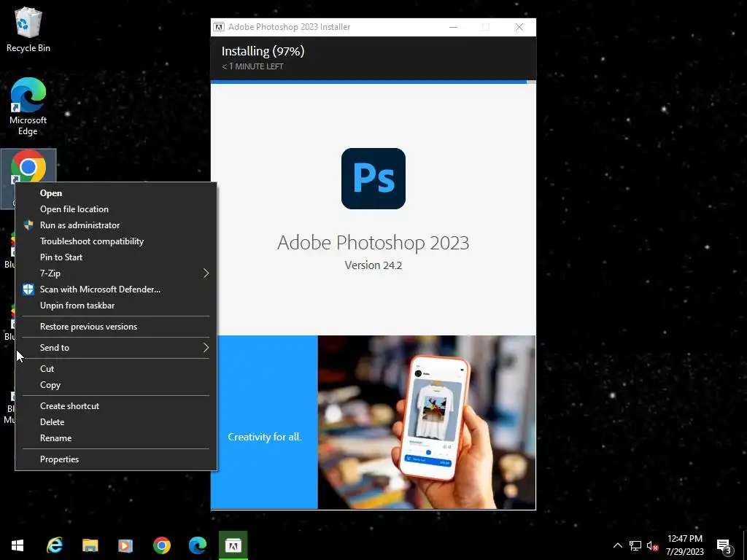Click Pin to Start
The height and width of the screenshot is (560, 747).
(116, 257)
